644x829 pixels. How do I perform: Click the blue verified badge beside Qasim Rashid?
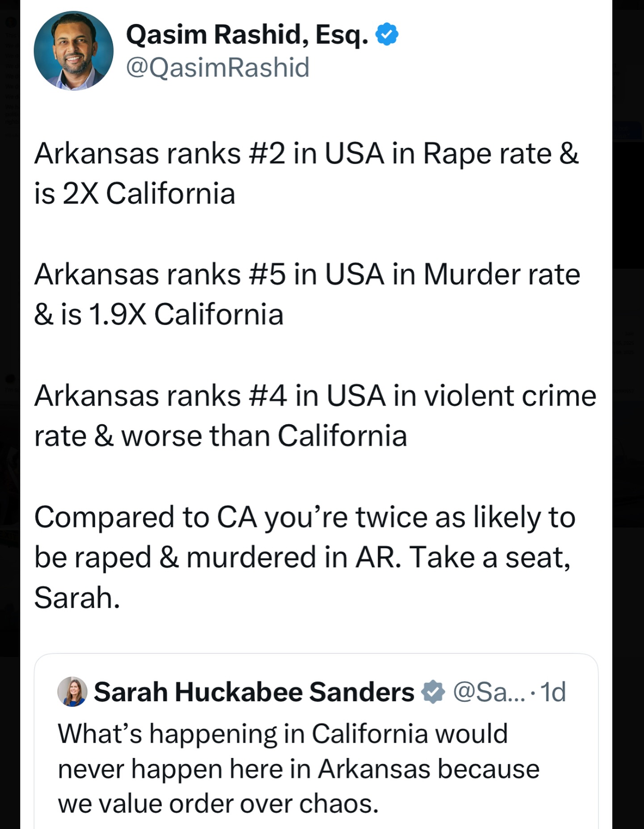[x=387, y=34]
